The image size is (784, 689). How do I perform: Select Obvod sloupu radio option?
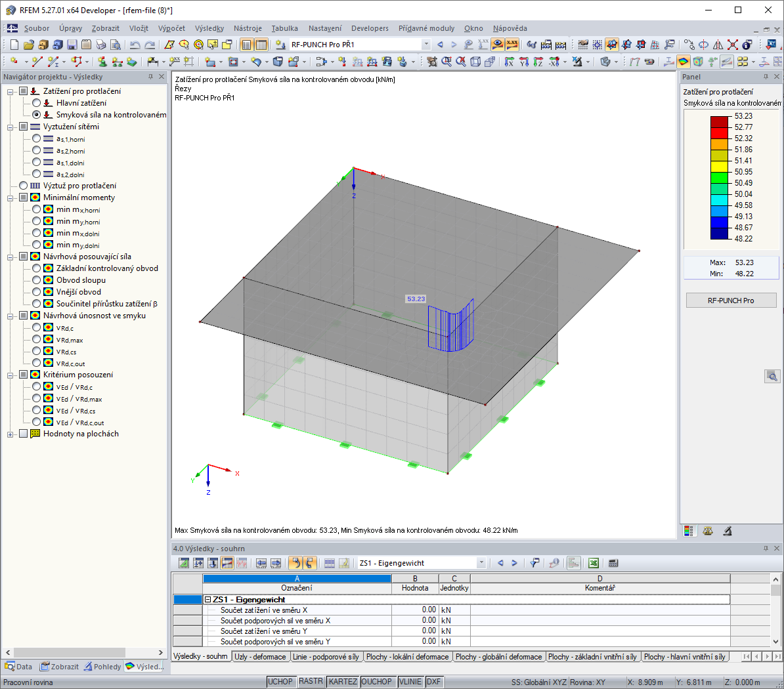[37, 280]
